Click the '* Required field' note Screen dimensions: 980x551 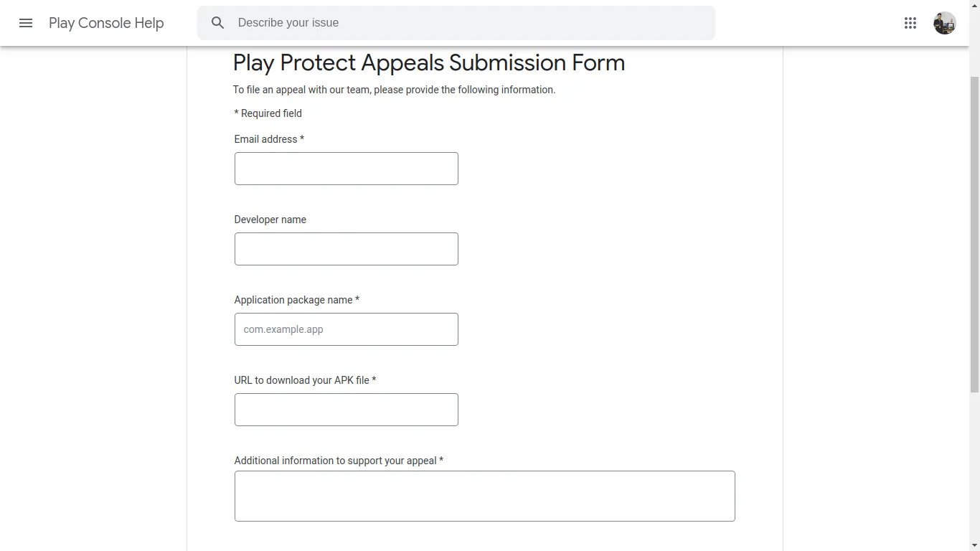[268, 113]
